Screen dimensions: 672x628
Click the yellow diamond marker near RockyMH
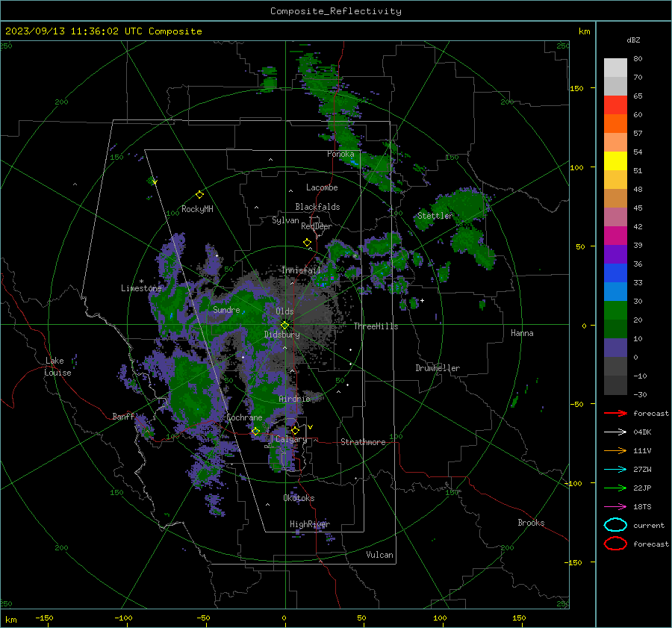click(199, 195)
